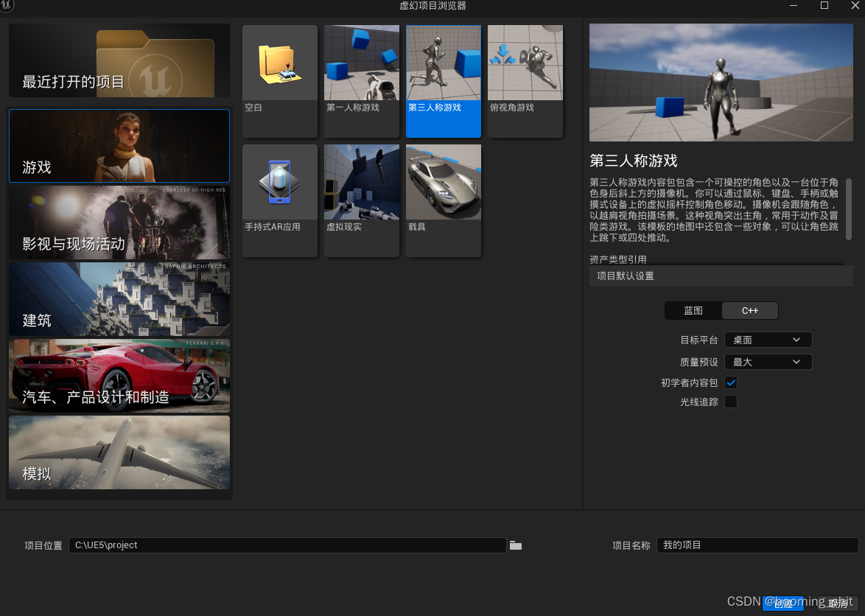The image size is (865, 616).
Task: Select the 模拟 (Simulation) category
Action: coord(119,452)
